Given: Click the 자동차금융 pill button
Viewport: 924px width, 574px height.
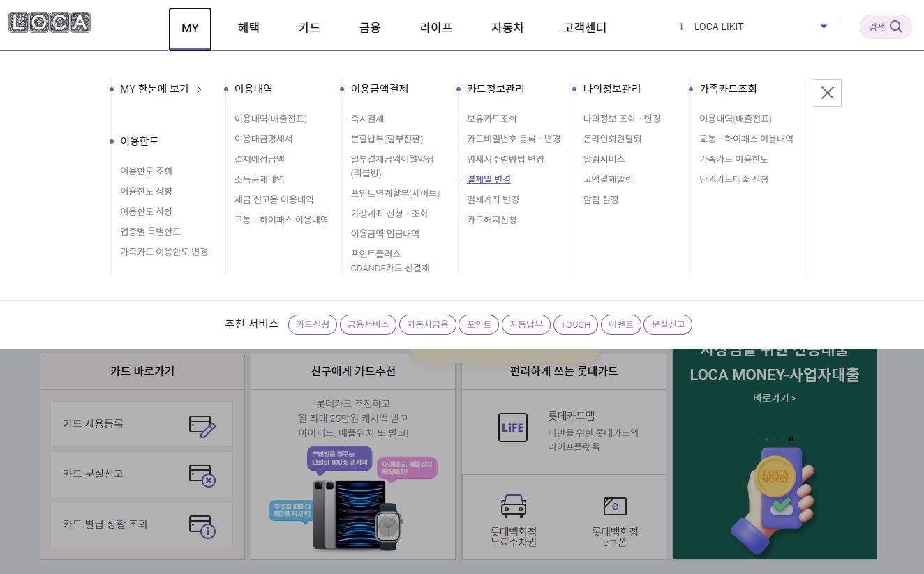Looking at the screenshot, I should (428, 324).
